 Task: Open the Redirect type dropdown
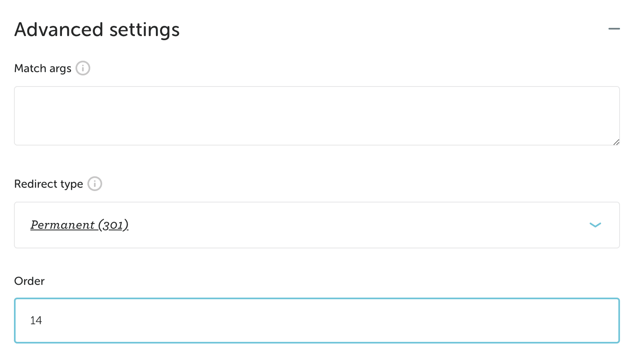(317, 225)
